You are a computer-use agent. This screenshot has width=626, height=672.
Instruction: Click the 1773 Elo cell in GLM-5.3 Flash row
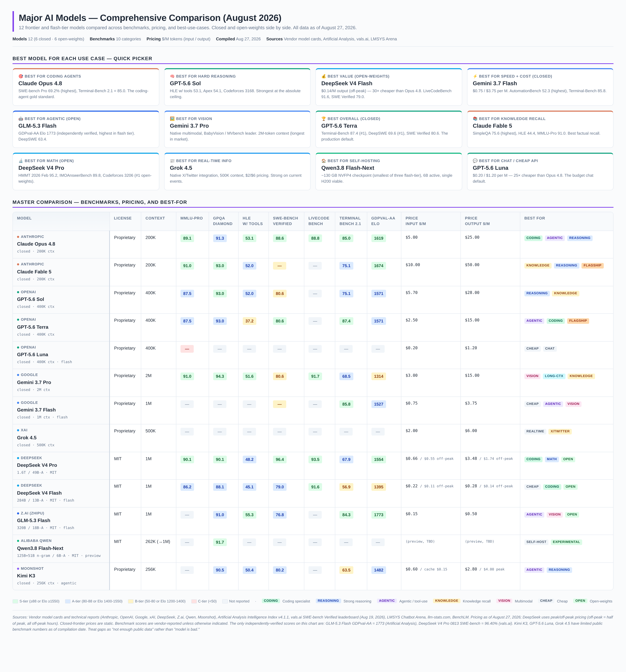pyautogui.click(x=379, y=515)
